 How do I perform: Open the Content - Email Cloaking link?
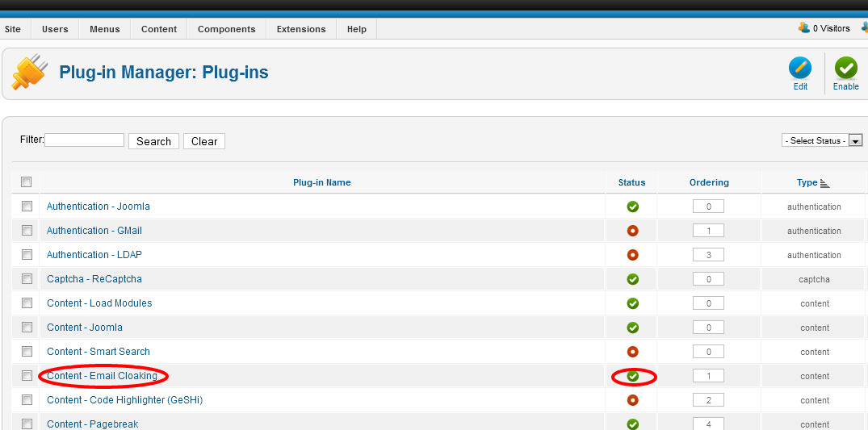coord(102,376)
